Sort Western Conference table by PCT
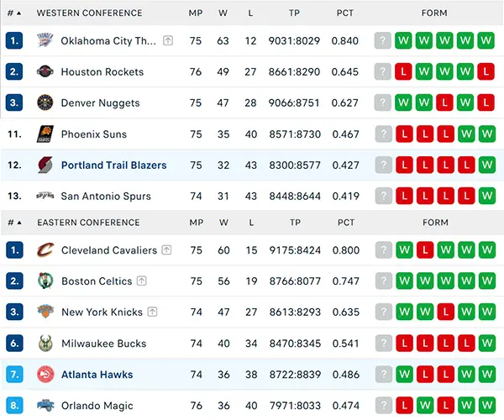Screen dimensions: 504x420 [345, 13]
